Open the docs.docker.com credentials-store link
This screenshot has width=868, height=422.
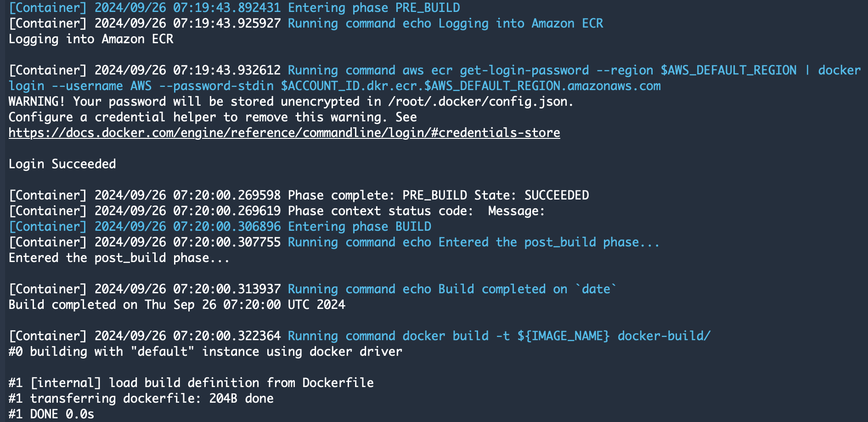coord(284,133)
